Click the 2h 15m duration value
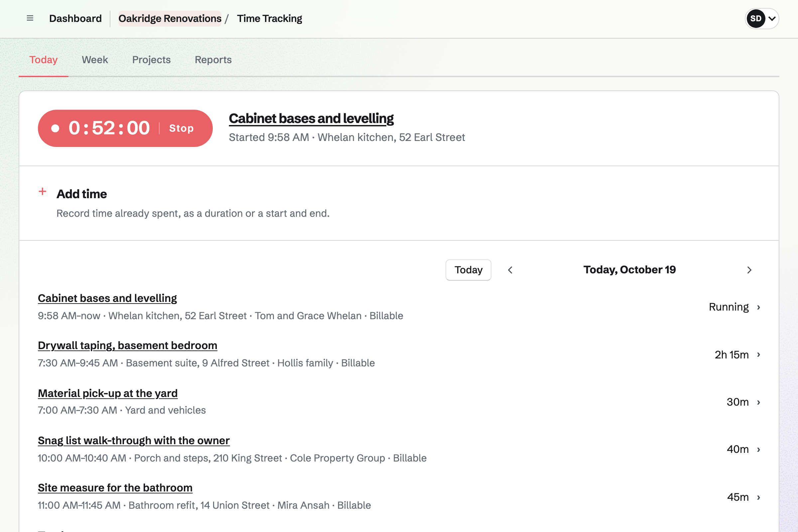The image size is (798, 532). tap(731, 354)
